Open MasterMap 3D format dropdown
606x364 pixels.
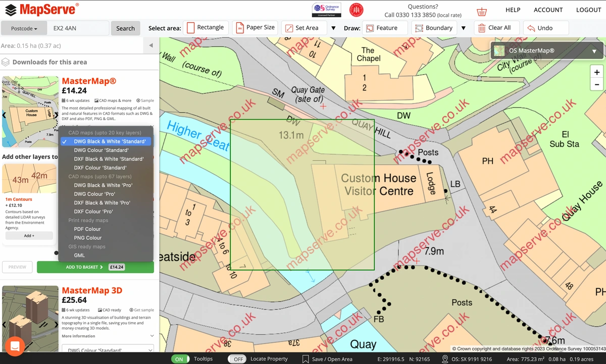pyautogui.click(x=108, y=349)
